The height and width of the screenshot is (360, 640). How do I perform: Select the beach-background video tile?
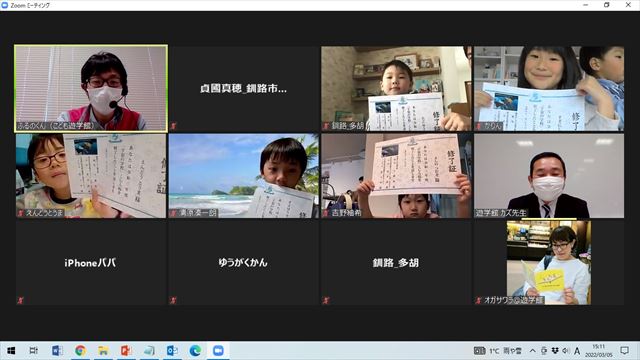pyautogui.click(x=244, y=176)
